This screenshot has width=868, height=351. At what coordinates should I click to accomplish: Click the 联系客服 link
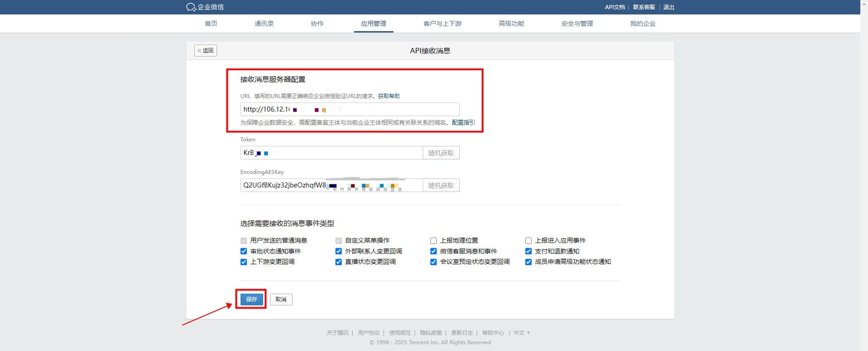pos(644,7)
